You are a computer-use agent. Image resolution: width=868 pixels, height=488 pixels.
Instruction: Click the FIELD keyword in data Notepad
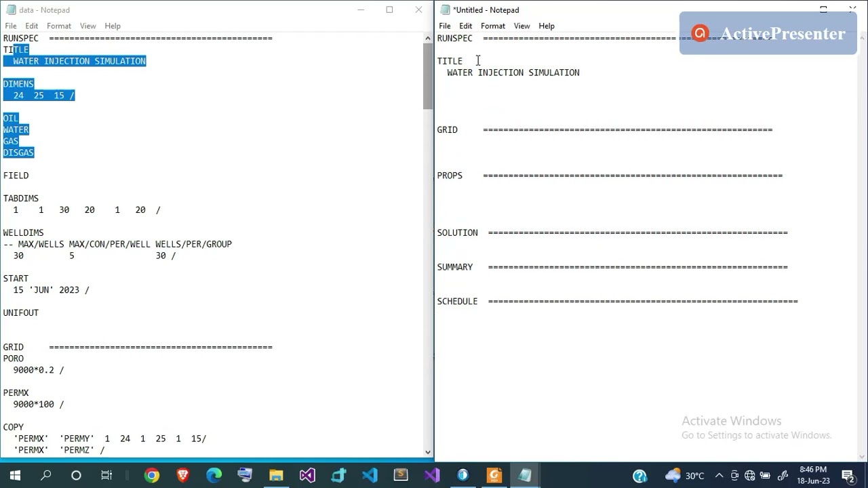[x=16, y=176]
